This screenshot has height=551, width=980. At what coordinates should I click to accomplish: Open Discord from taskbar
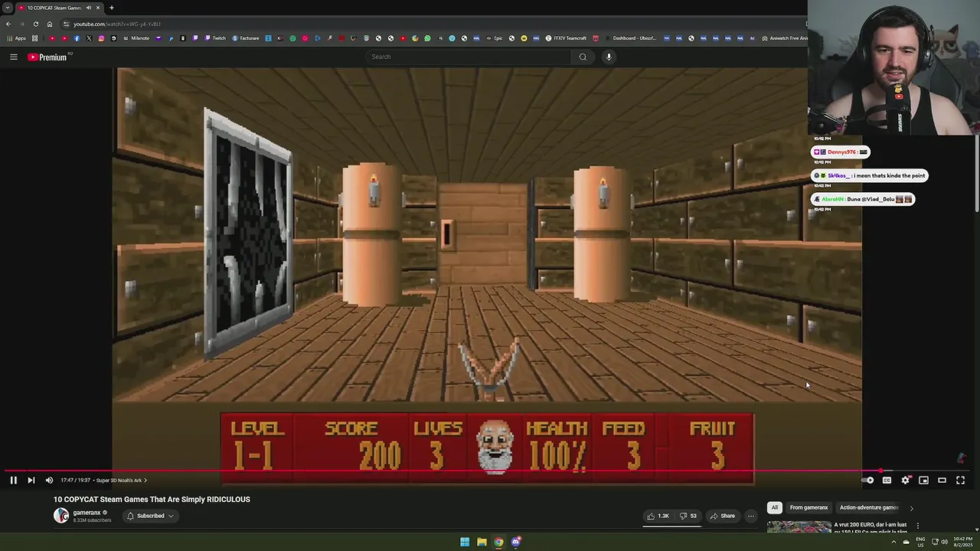(516, 542)
